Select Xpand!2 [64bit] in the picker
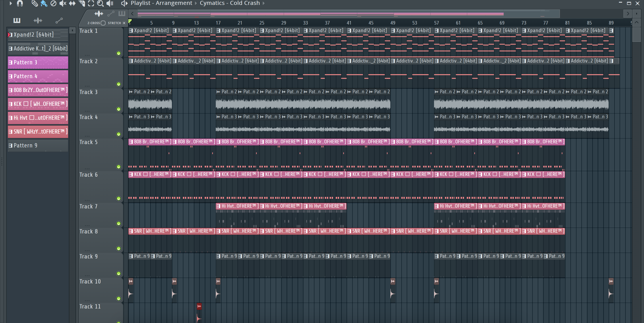This screenshot has width=644, height=323. [38, 34]
